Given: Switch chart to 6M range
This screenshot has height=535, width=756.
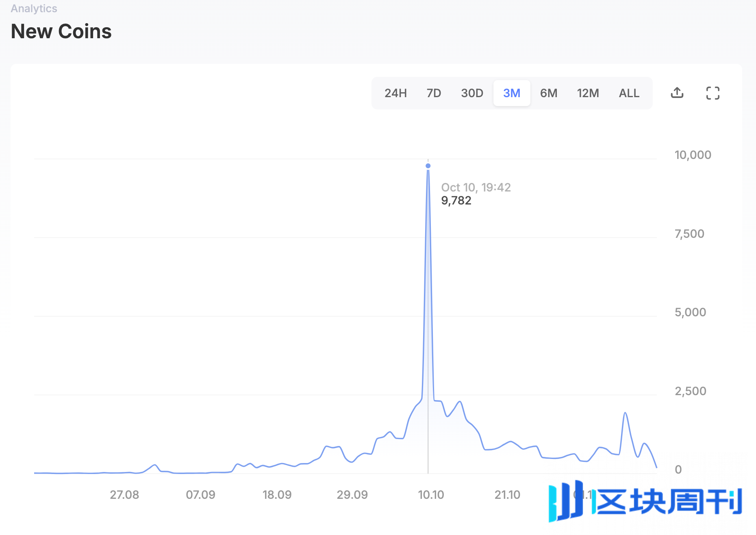Looking at the screenshot, I should pyautogui.click(x=548, y=93).
